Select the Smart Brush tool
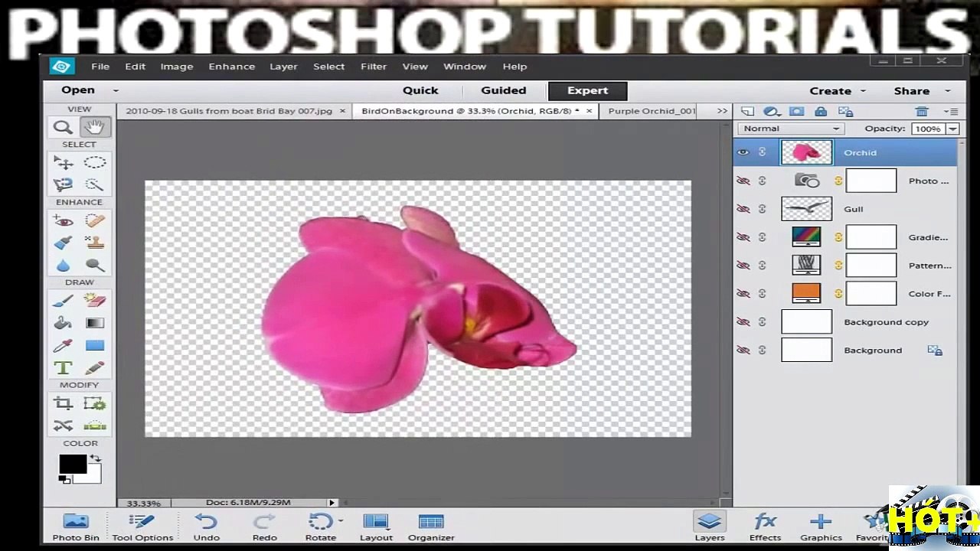The height and width of the screenshot is (551, 980). (63, 243)
